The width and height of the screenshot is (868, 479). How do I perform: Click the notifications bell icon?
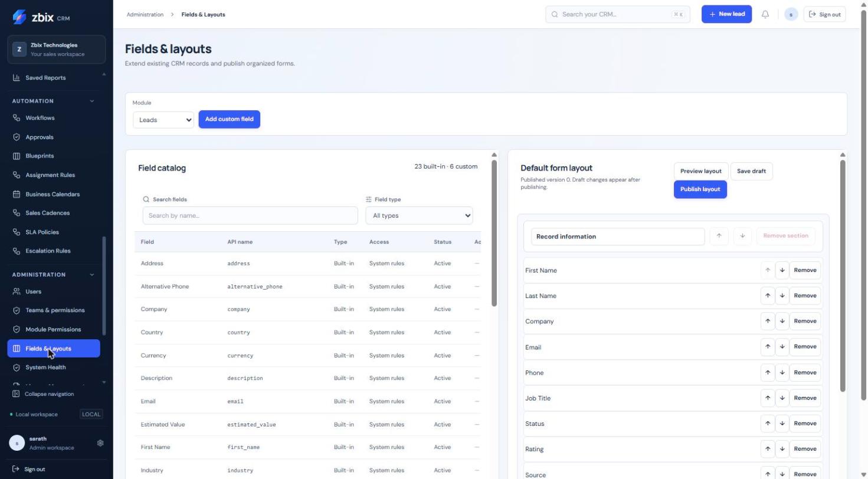pyautogui.click(x=765, y=14)
